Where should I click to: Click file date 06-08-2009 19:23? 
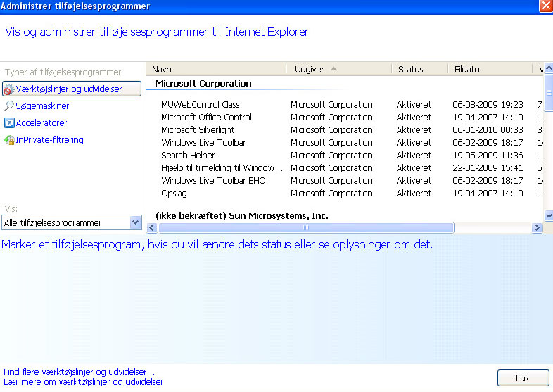(x=488, y=104)
